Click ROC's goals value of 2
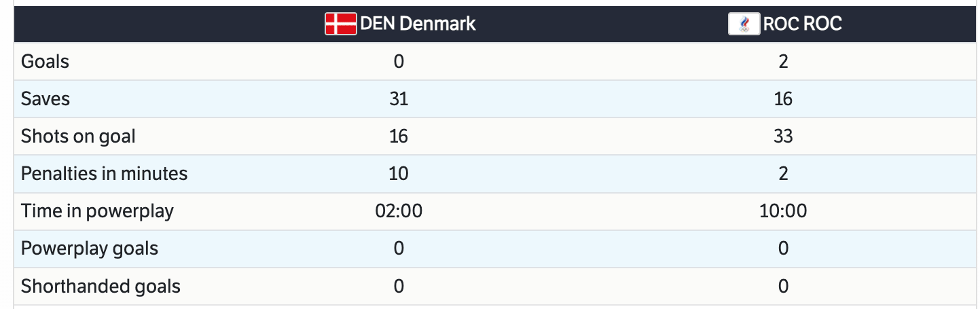Screen dimensions: 980x309 pyautogui.click(x=783, y=62)
